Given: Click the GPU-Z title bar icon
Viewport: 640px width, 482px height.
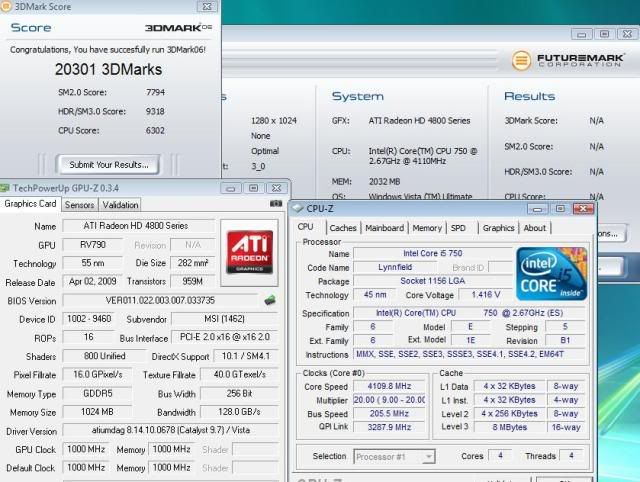Looking at the screenshot, I should point(6,187).
